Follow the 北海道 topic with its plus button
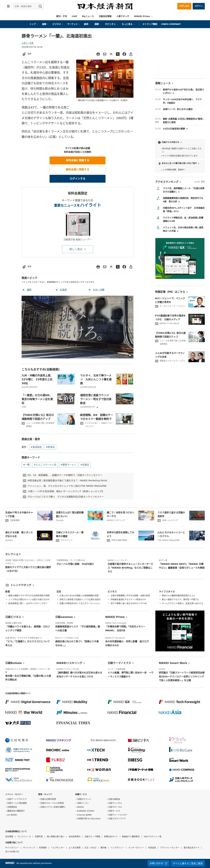 click(57, 290)
